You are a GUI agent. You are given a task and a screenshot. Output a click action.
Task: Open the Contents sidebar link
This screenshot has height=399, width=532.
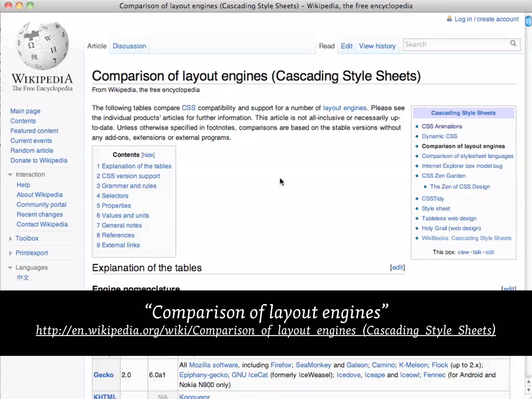[x=23, y=121]
